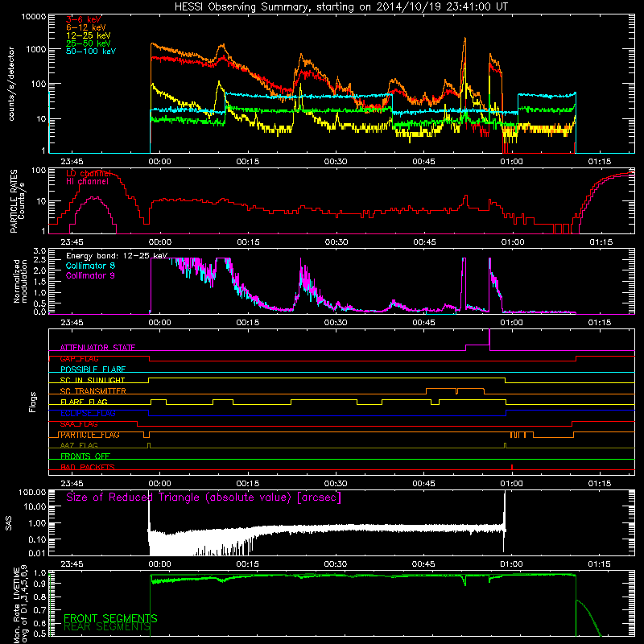
Task: Select the orange 6-12 keV legend label
Action: coord(86,27)
